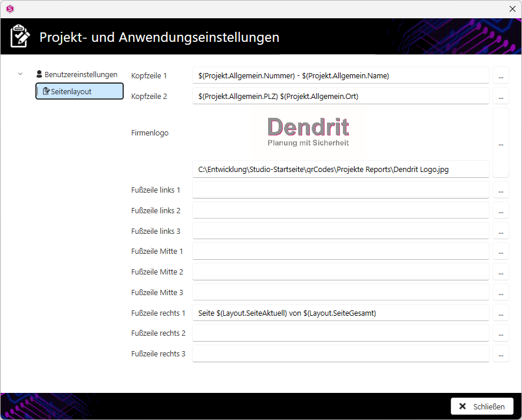Open ellipsis button for Fußzeile rechts 3
The width and height of the screenshot is (522, 420).
501,354
